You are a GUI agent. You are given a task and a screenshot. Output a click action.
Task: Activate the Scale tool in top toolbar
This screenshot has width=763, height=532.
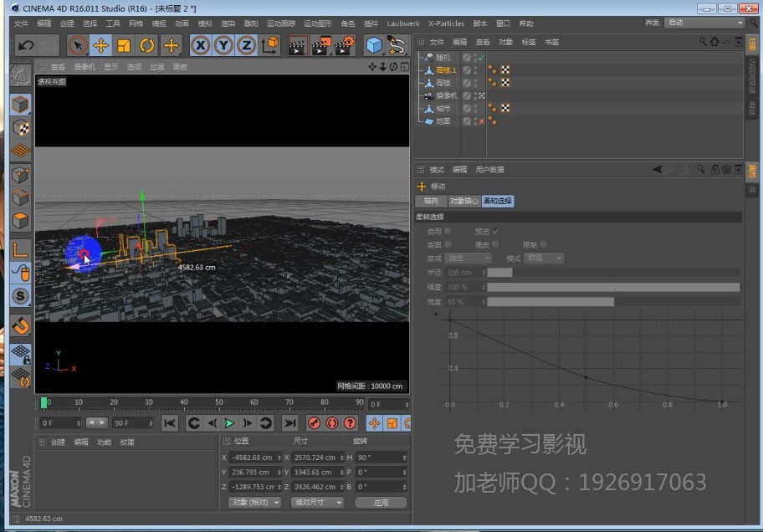pyautogui.click(x=124, y=46)
